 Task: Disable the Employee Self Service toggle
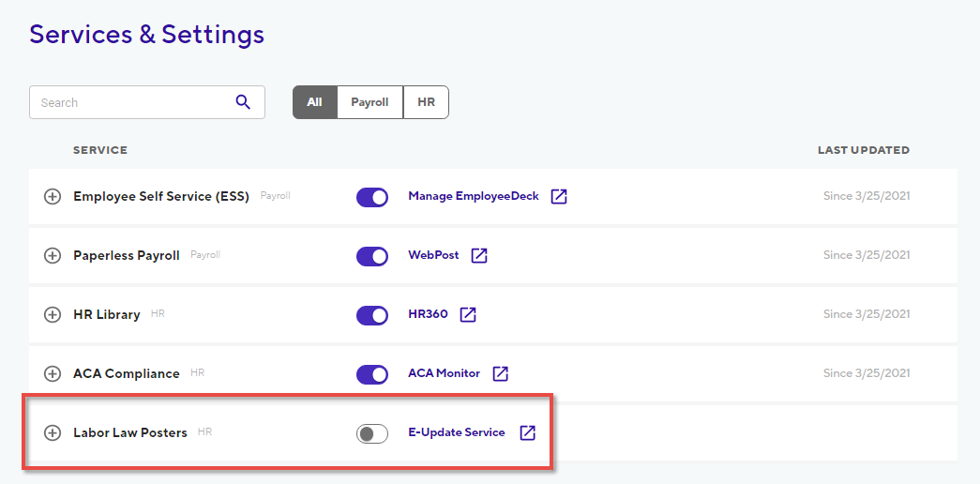(372, 197)
